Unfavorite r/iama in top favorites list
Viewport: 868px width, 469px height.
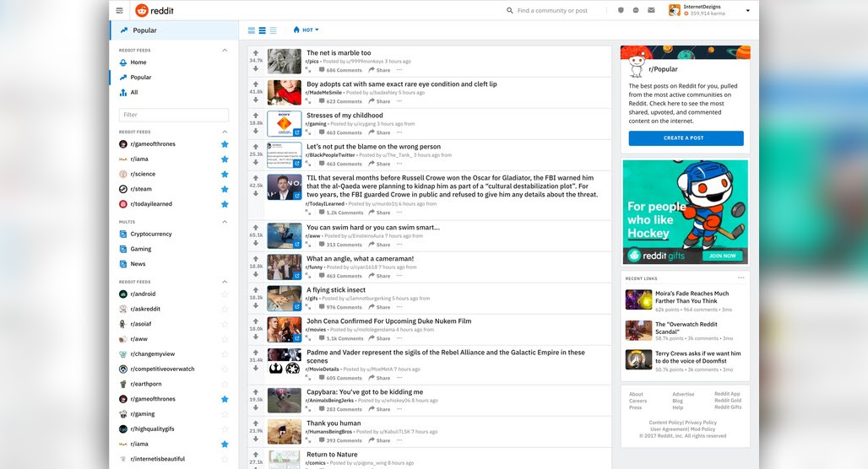pos(225,159)
